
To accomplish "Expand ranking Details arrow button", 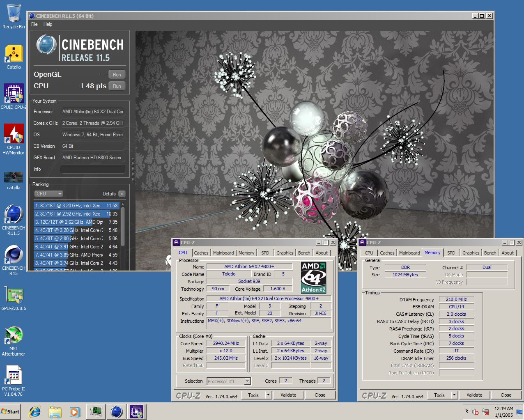I will (122, 193).
